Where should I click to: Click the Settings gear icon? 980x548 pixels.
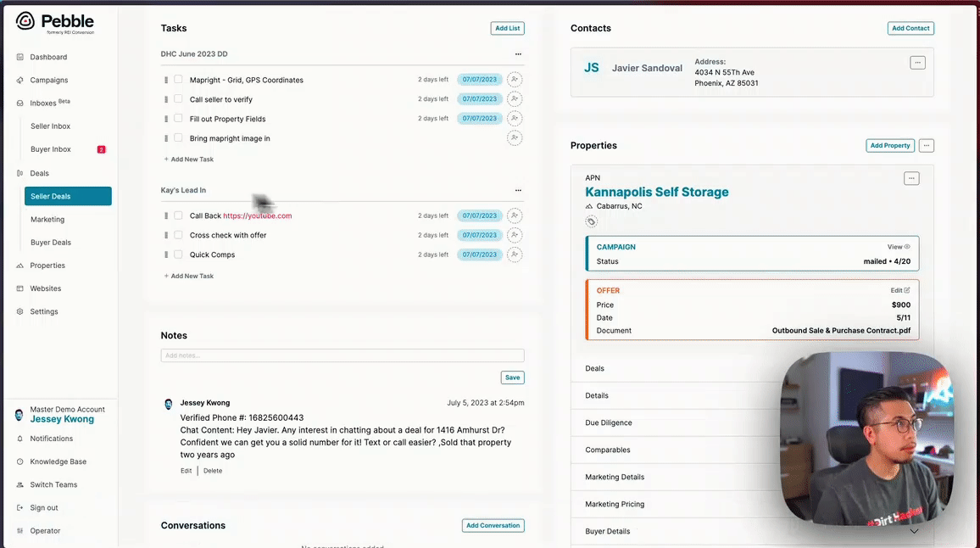click(x=20, y=311)
